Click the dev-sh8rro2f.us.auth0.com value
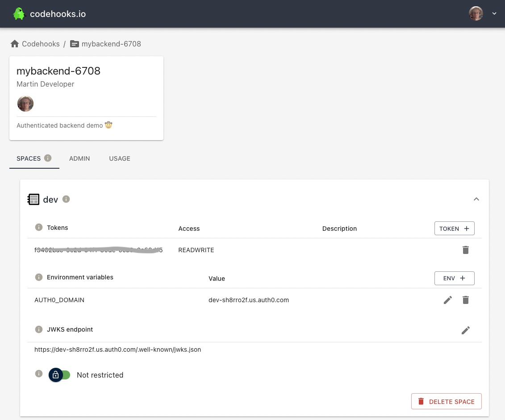Image resolution: width=505 pixels, height=420 pixels. tap(249, 300)
